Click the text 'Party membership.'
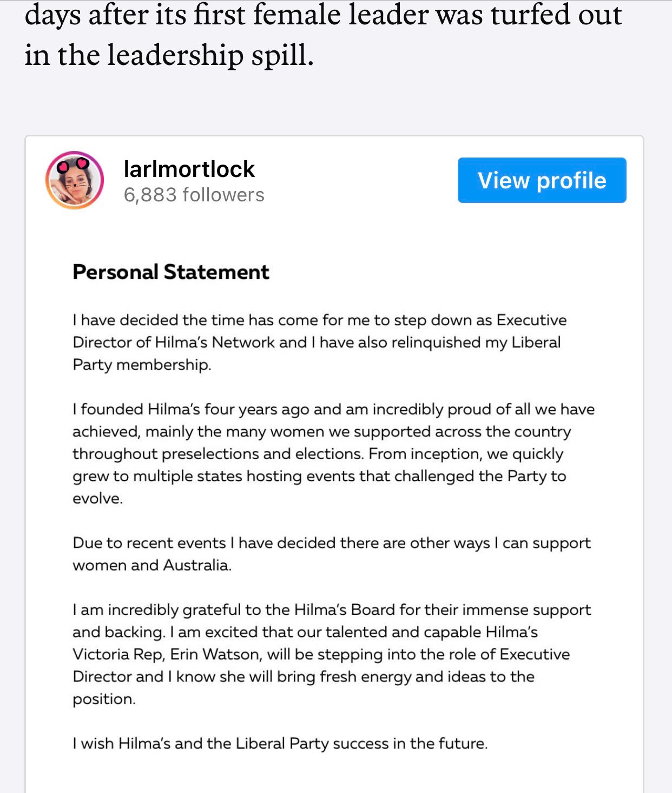 142,364
